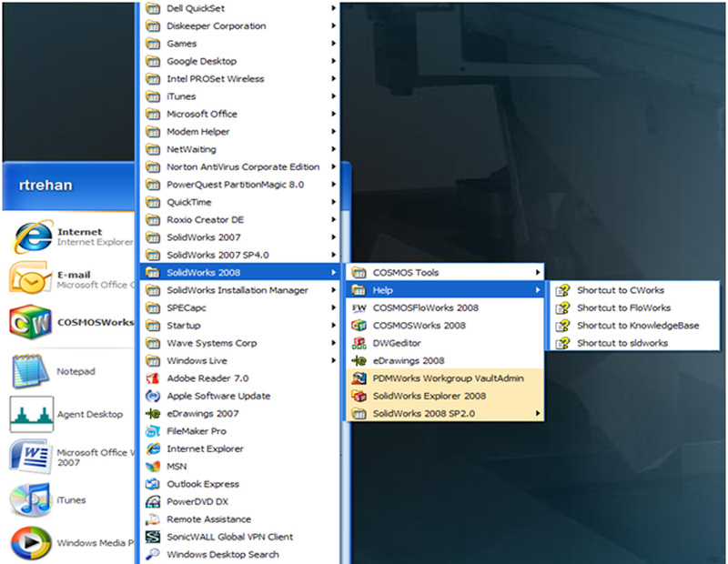The image size is (728, 564).
Task: Click the eDrawings 2007 icon
Action: 153,414
